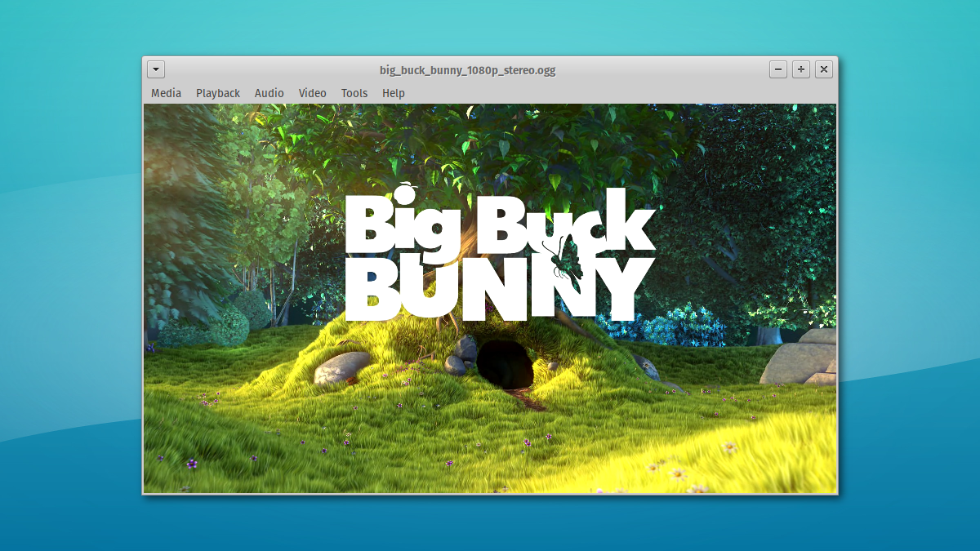Click the large boulder at video's right edge
This screenshot has width=980, height=551.
803,357
